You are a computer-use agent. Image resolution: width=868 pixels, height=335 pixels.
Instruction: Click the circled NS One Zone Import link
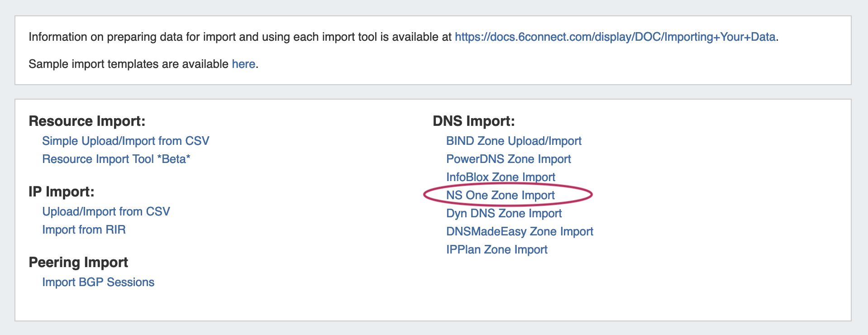[x=500, y=195]
